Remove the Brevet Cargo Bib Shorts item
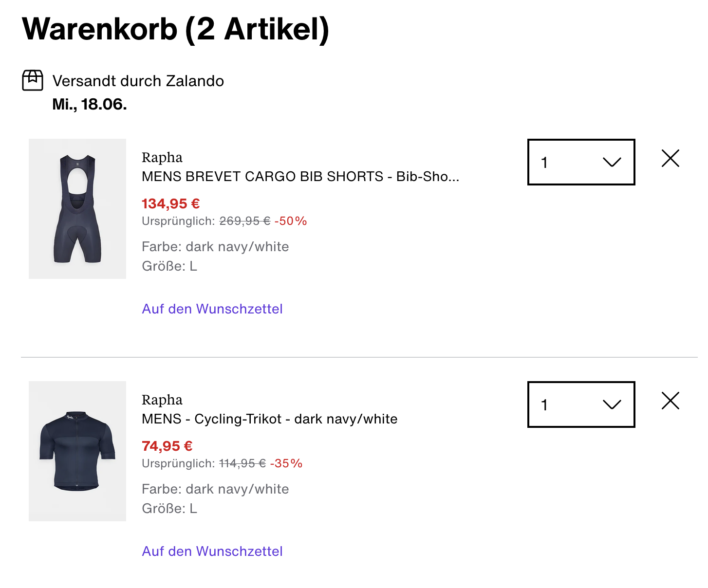This screenshot has width=708, height=588. click(671, 158)
